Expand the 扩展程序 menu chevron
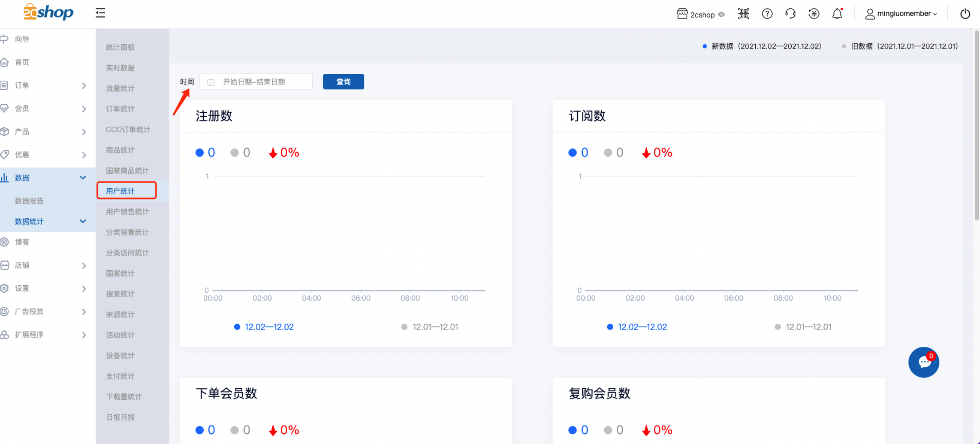The image size is (980, 444). click(84, 335)
